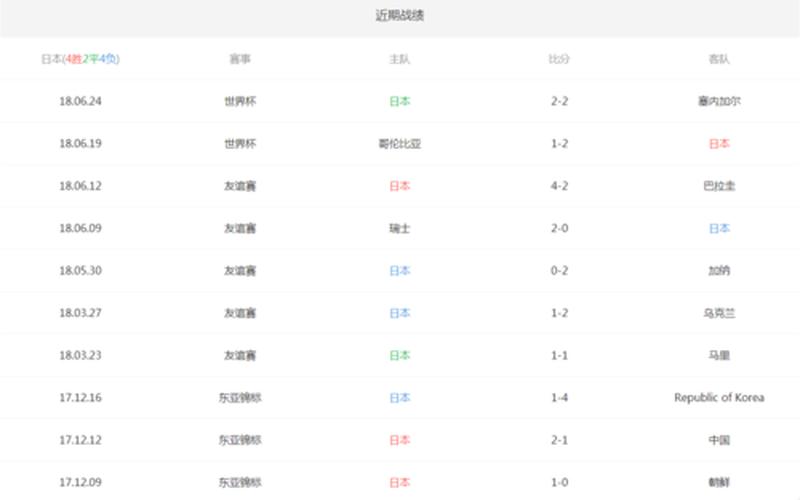This screenshot has width=800, height=500.
Task: Open the away team 中国
Action: click(x=719, y=440)
